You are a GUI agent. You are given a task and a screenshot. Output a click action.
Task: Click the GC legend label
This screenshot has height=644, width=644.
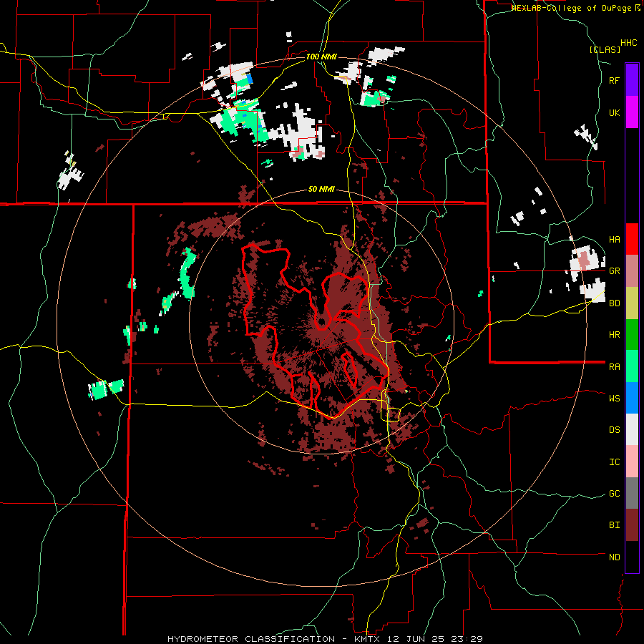tap(614, 494)
